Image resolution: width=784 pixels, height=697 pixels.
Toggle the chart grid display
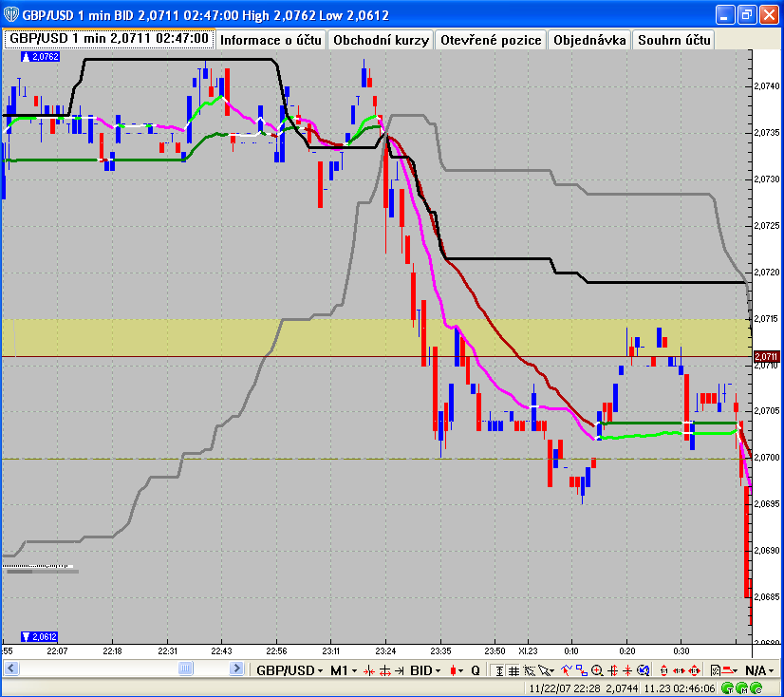click(x=513, y=671)
